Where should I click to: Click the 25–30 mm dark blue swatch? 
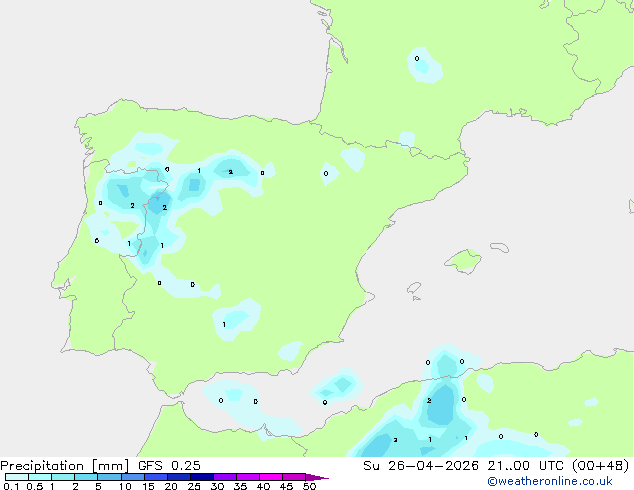point(201,477)
